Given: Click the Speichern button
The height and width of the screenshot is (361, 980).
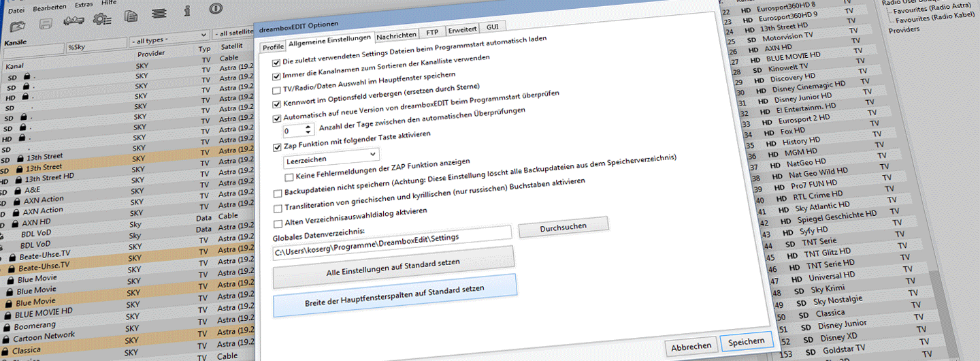Looking at the screenshot, I should click(746, 342).
